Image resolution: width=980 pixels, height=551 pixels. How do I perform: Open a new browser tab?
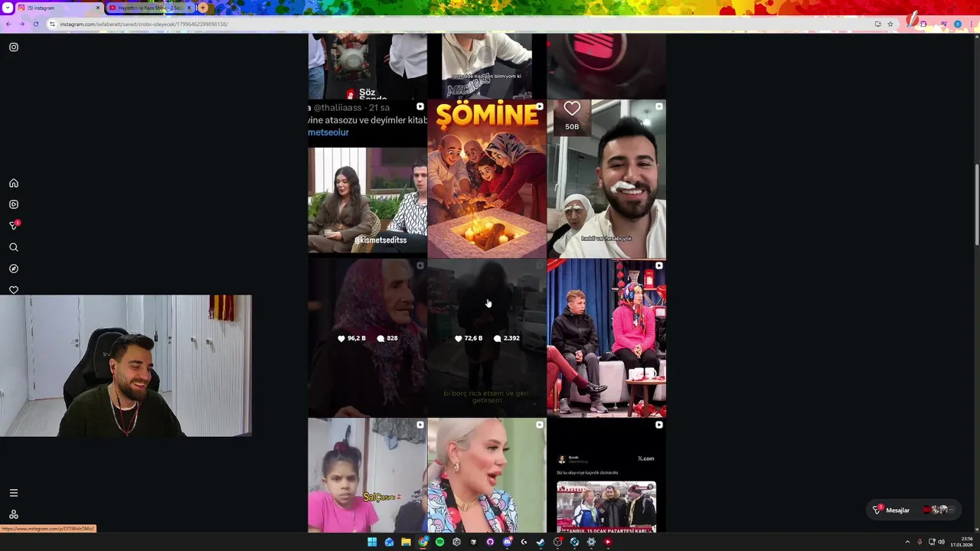pos(203,8)
